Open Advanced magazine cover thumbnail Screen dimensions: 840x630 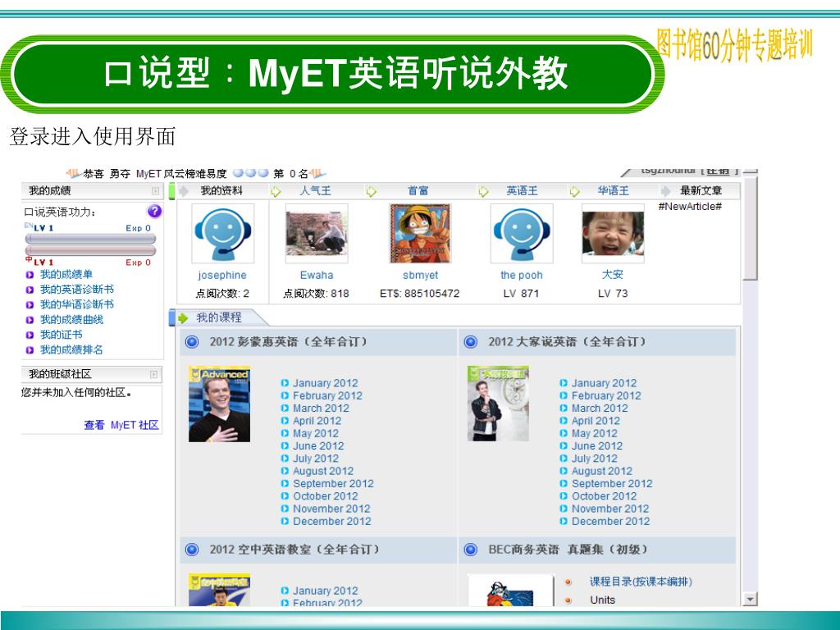[x=219, y=404]
